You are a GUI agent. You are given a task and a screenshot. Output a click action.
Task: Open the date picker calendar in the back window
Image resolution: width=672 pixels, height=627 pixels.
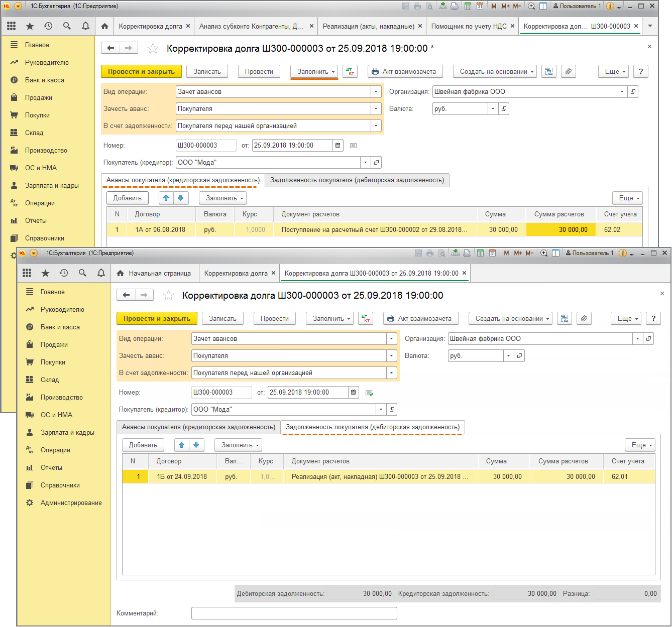pos(338,146)
